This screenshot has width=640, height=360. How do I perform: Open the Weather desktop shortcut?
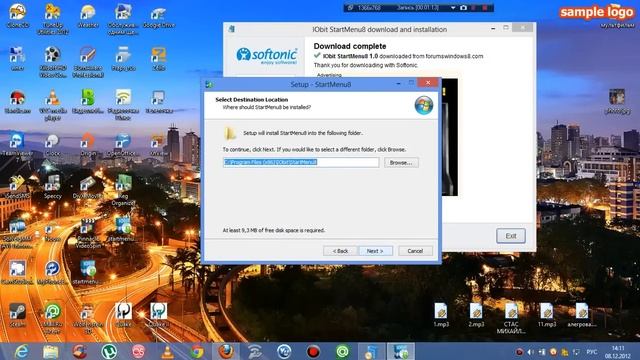(x=88, y=16)
